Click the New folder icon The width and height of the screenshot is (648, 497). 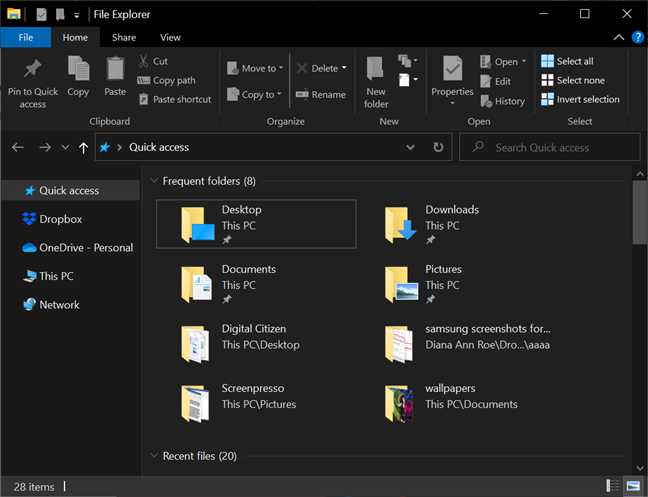coord(375,68)
